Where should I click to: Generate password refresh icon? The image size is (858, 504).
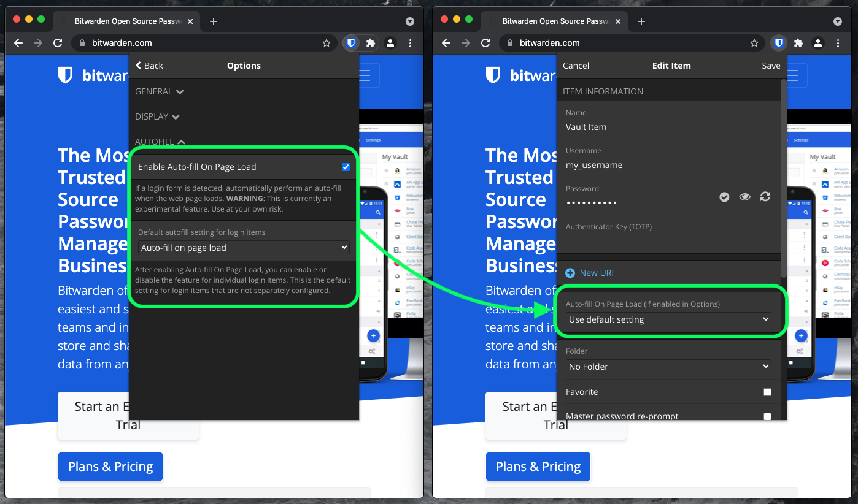(x=765, y=197)
